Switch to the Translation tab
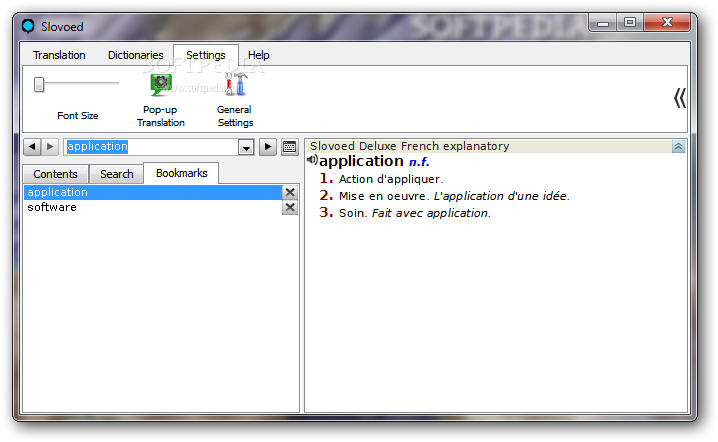 (x=59, y=55)
